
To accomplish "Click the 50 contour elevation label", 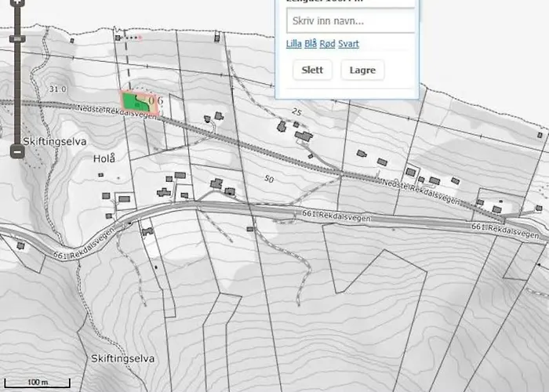I will 269,180.
